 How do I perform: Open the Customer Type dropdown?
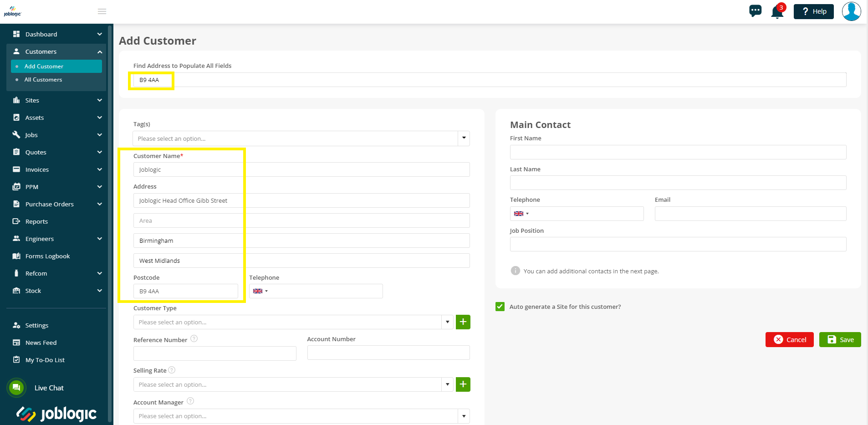pyautogui.click(x=293, y=322)
